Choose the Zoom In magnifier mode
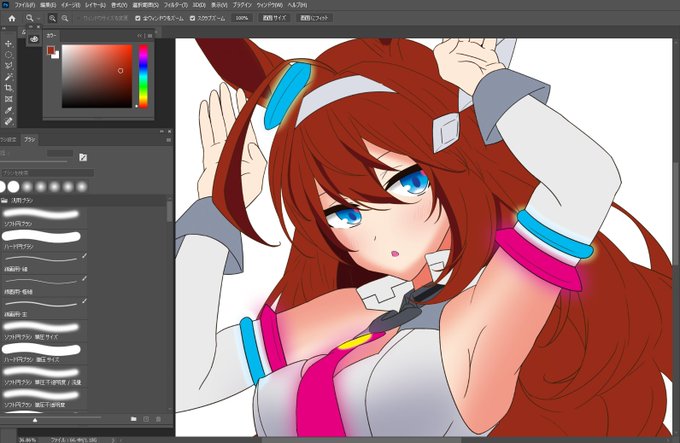Screen dimensions: 680x443 (x=52, y=18)
